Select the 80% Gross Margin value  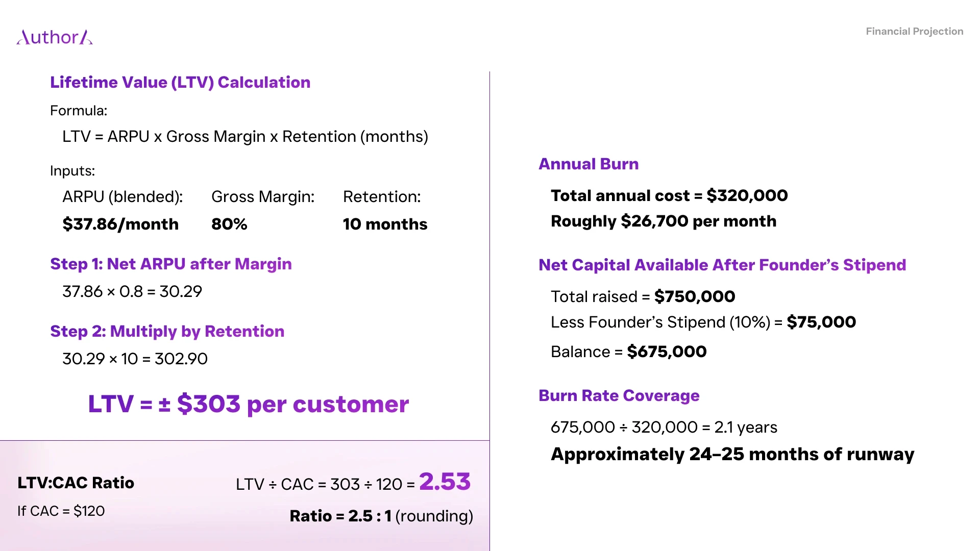(229, 224)
